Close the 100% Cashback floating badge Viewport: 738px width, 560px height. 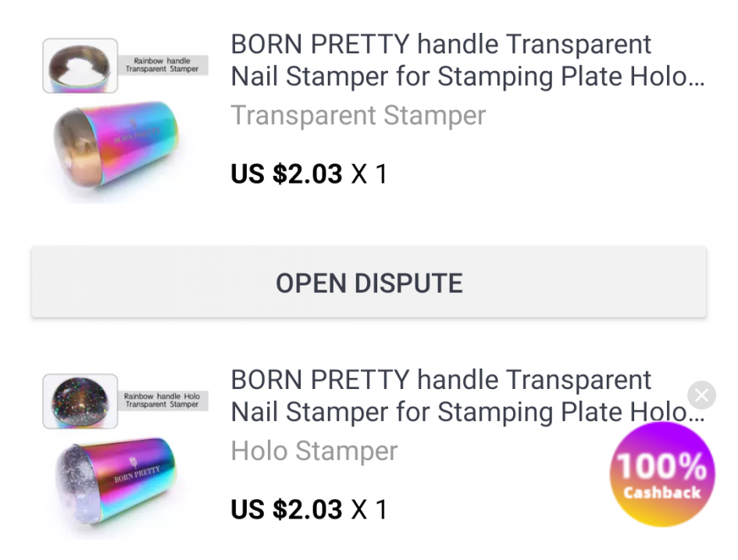pos(701,395)
